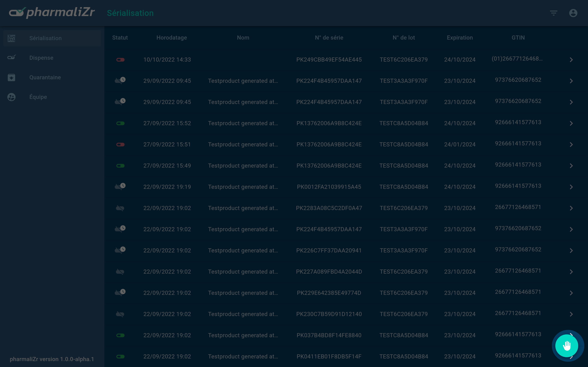Screen dimensions: 588x367
Task: Open the Quarantaine menu item
Action: (x=45, y=77)
